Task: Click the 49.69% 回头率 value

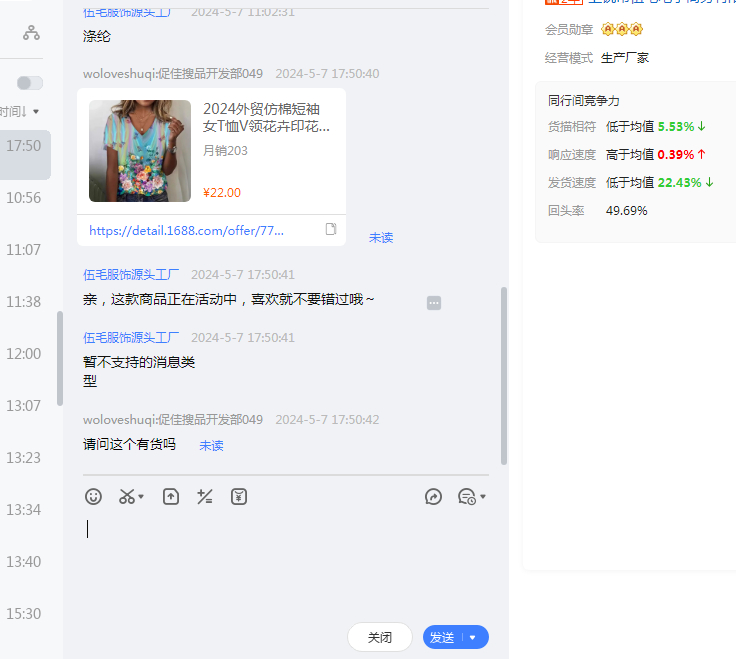Action: 626,210
